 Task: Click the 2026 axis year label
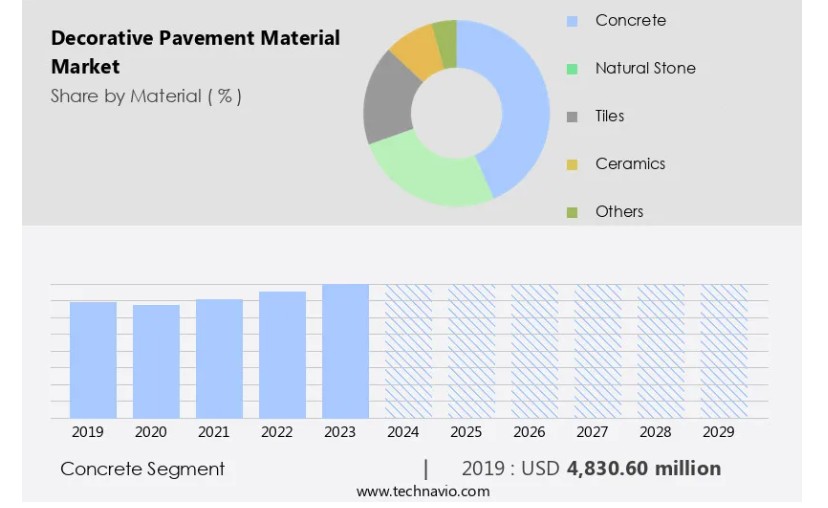[x=529, y=432]
